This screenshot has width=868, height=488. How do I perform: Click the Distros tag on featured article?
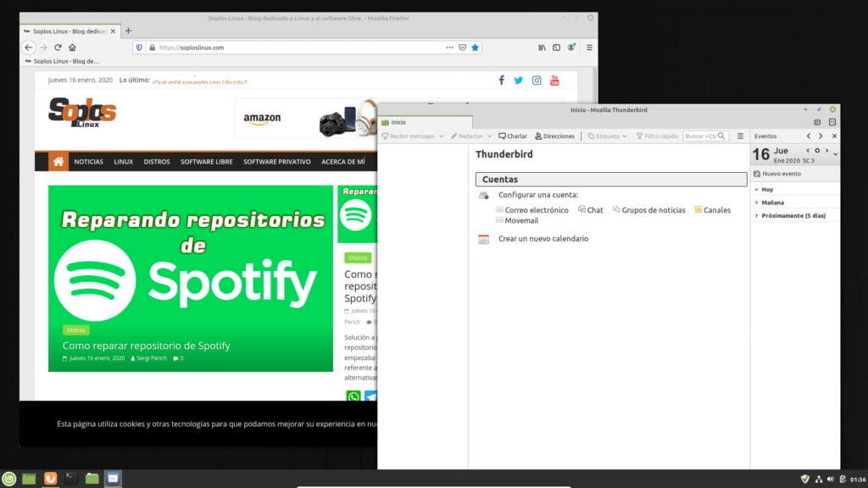[75, 330]
